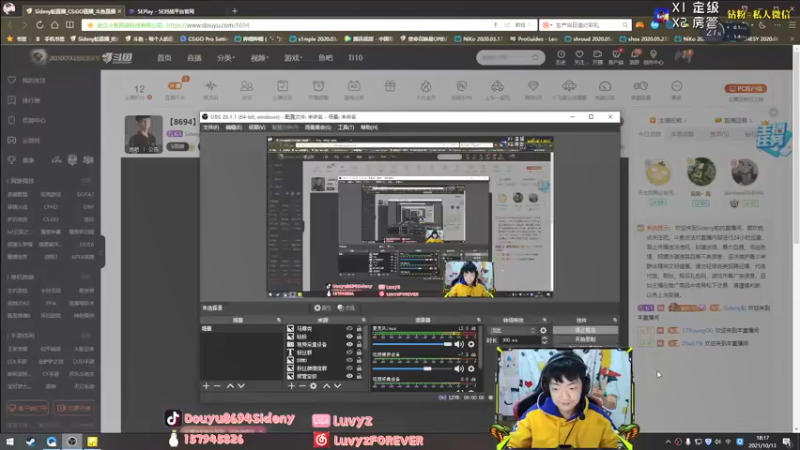The height and width of the screenshot is (450, 800).
Task: Expand the 游戏 menu in Douyu navigation
Action: (x=293, y=58)
